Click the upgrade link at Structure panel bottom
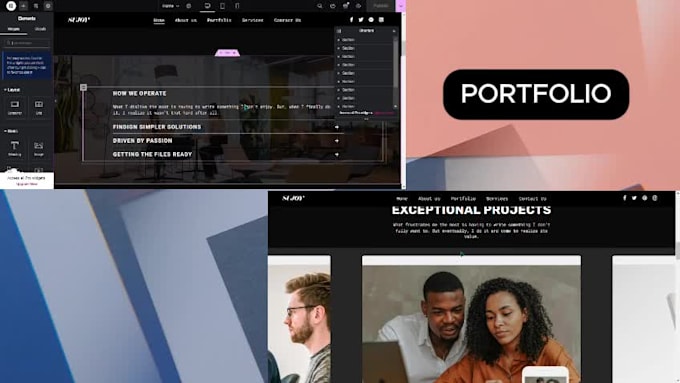This screenshot has width=680, height=383. (384, 113)
